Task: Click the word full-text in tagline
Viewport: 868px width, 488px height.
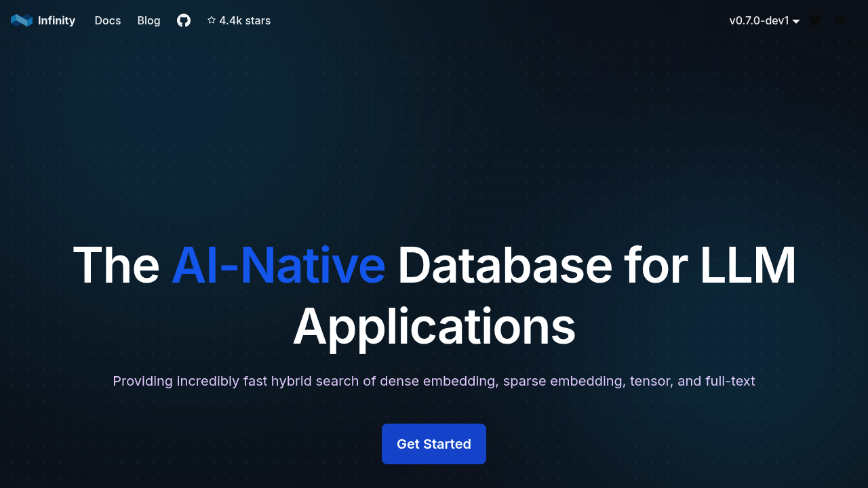Action: click(x=730, y=381)
